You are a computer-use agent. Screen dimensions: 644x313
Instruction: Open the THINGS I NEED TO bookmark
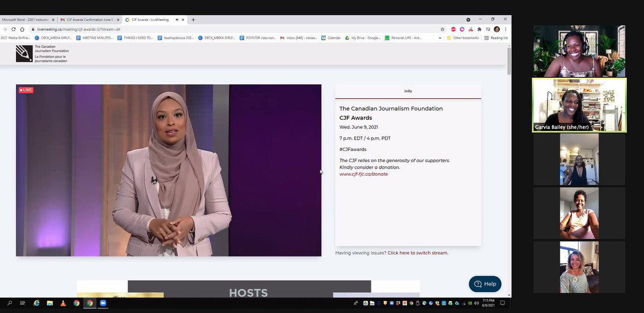(136, 38)
